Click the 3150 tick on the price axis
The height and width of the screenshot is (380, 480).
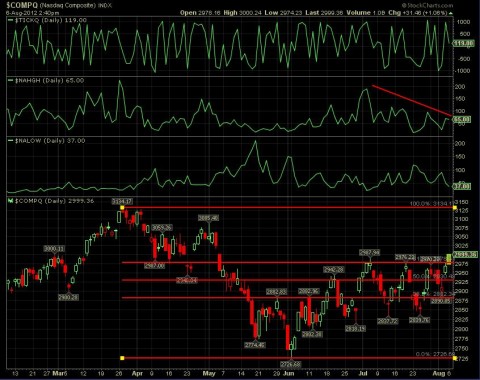pos(462,202)
